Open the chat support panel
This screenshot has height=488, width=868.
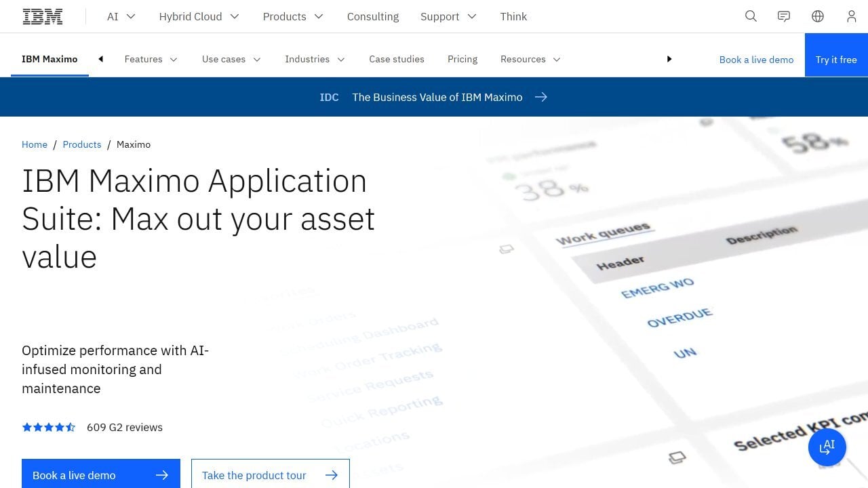[784, 16]
